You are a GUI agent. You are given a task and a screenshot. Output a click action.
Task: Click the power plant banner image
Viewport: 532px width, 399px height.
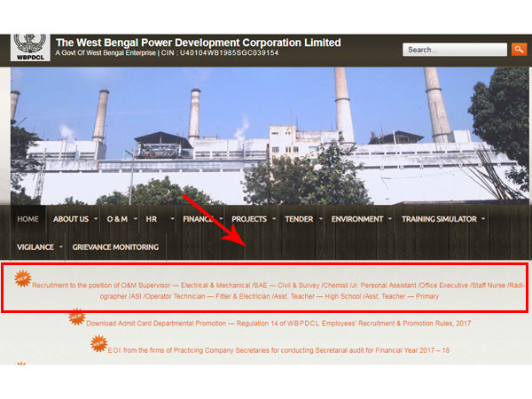270,136
